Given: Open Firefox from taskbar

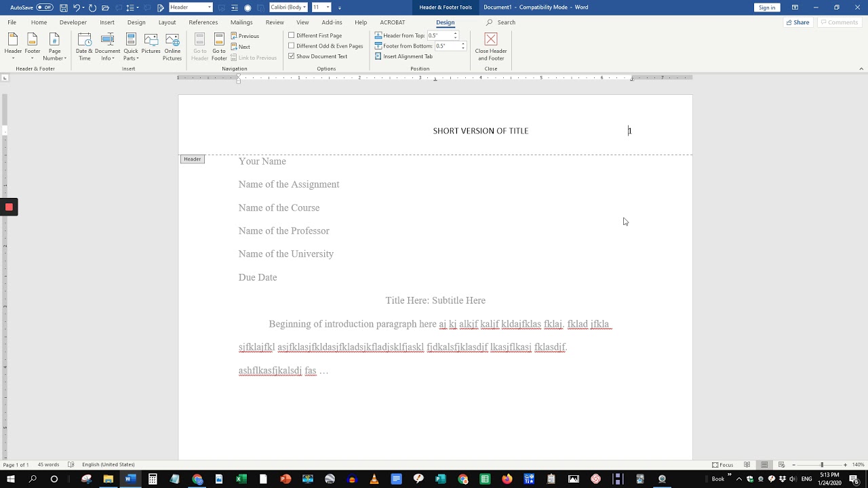Looking at the screenshot, I should click(x=507, y=479).
